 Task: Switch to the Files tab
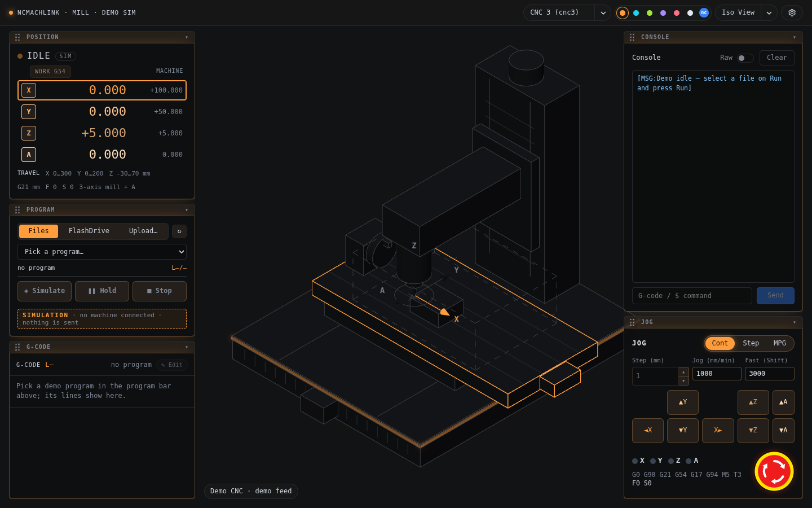(x=38, y=231)
